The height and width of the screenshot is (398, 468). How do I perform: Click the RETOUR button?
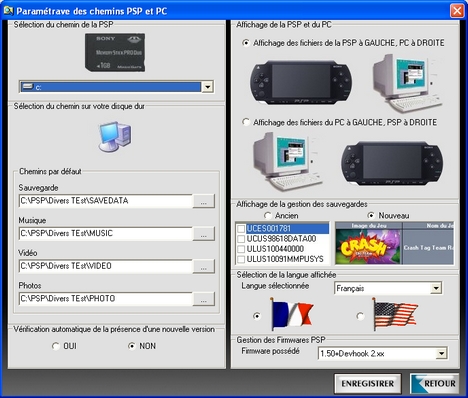tap(434, 384)
